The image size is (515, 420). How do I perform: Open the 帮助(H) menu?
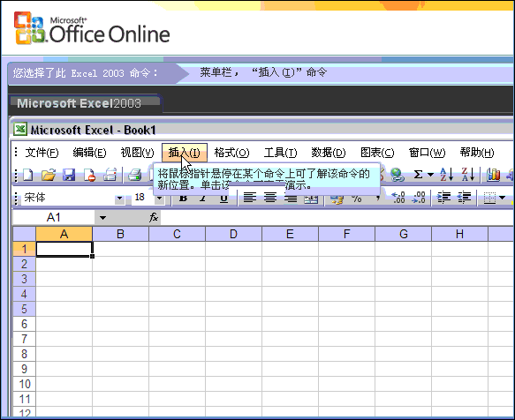point(477,153)
